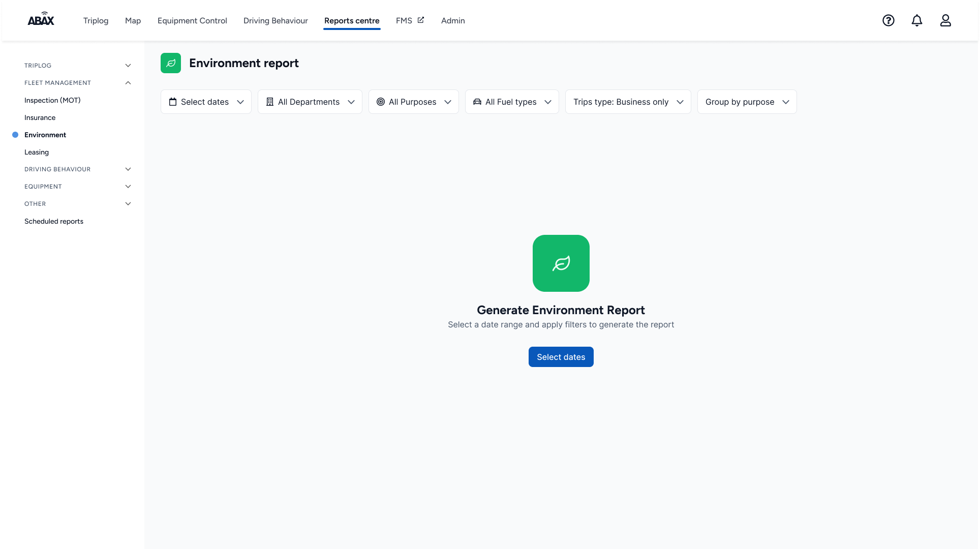Image resolution: width=980 pixels, height=549 pixels.
Task: Switch to the Map tab
Action: tap(133, 21)
